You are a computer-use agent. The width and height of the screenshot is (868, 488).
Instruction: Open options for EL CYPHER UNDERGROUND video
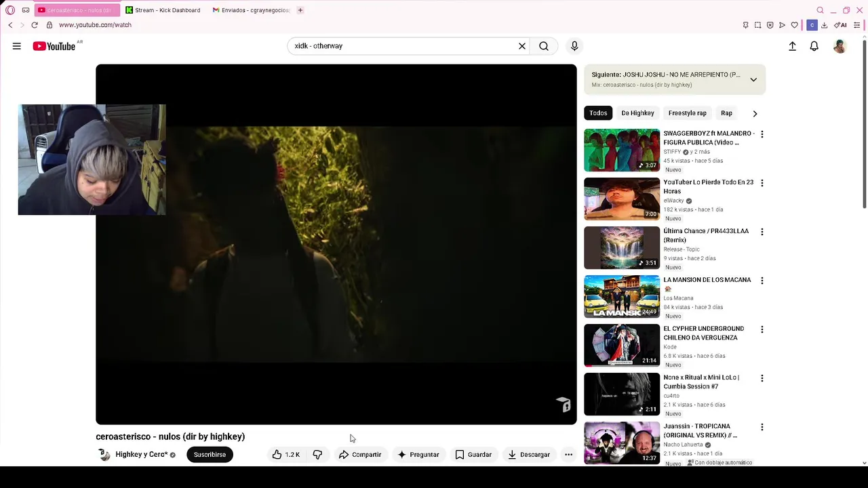click(762, 329)
